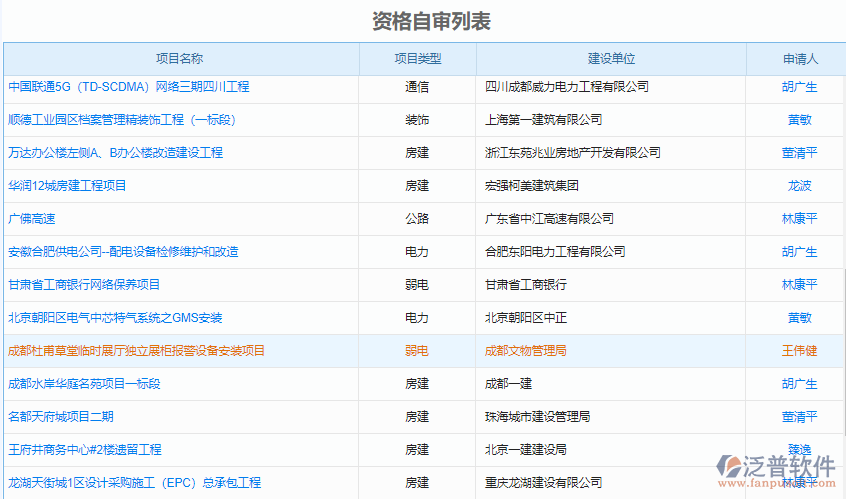The height and width of the screenshot is (499, 846).
Task: Select highlighted 成都杜甫草堂 project link
Action: (x=136, y=351)
